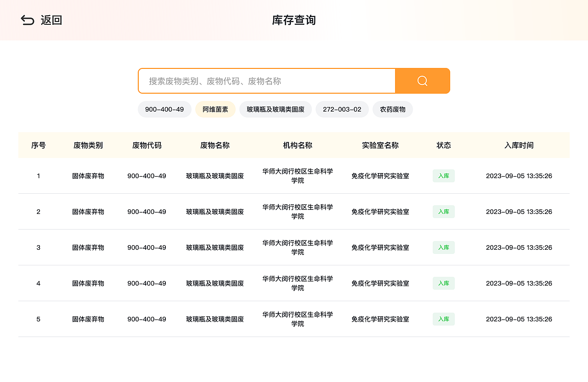Viewport: 588px width, 382px height.
Task: Select the 玻璃瓶及玻璃类固废 filter tag
Action: [276, 109]
